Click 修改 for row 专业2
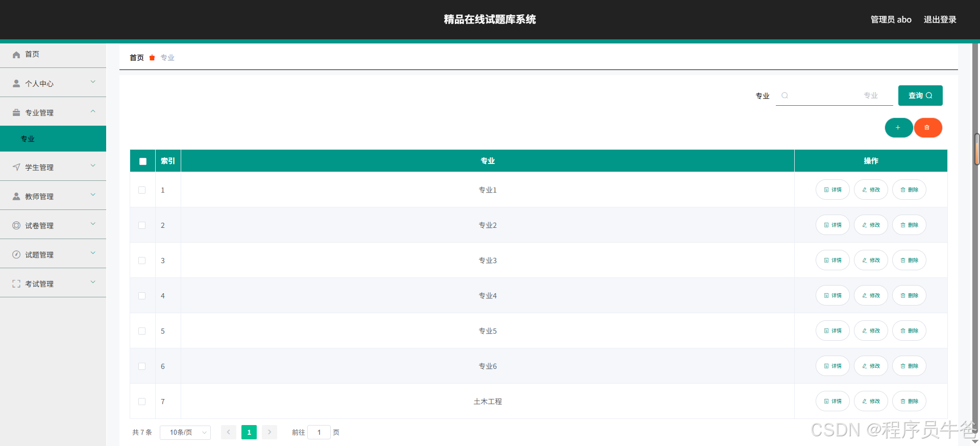 [871, 225]
